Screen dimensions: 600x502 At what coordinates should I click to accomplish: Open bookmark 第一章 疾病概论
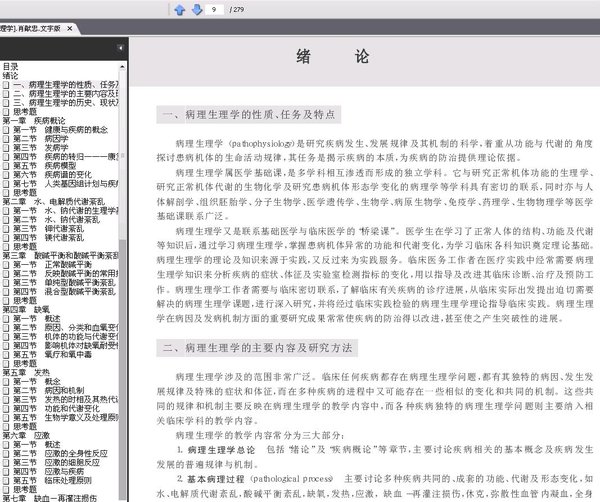pyautogui.click(x=34, y=121)
